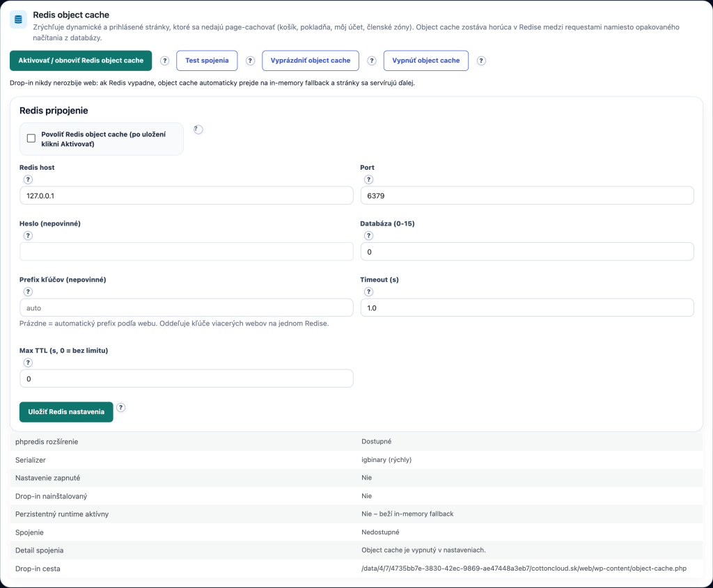Select the 'Redis pripojenie' heading
Screen dimensions: 713x588
point(54,111)
